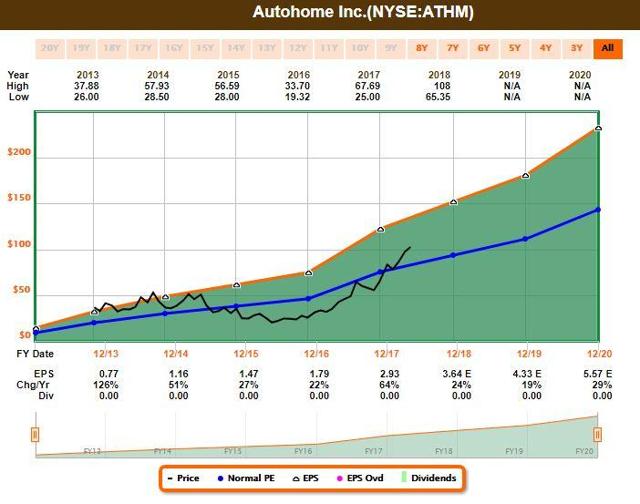Screen dimensions: 640x504
Task: Click the 12/18 FY date label
Action: click(x=459, y=353)
